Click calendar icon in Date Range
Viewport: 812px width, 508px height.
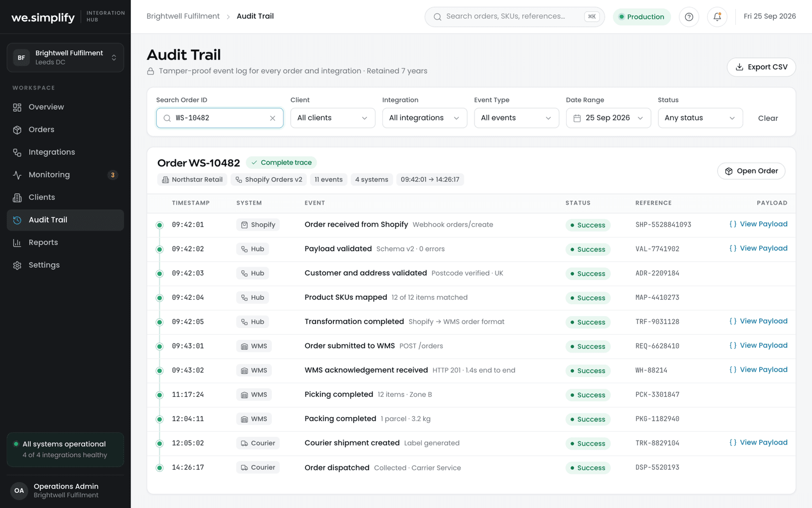coord(577,118)
